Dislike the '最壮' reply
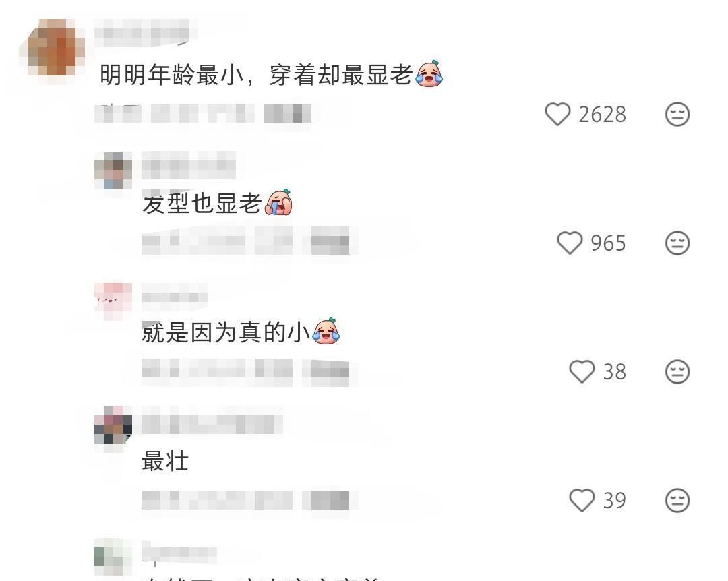This screenshot has height=581, width=728. 677,500
